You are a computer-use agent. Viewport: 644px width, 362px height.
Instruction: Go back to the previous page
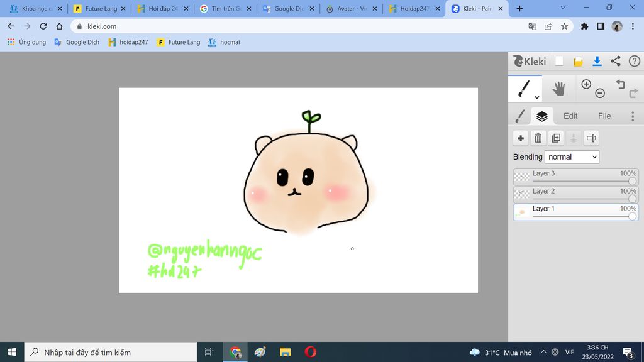click(11, 26)
